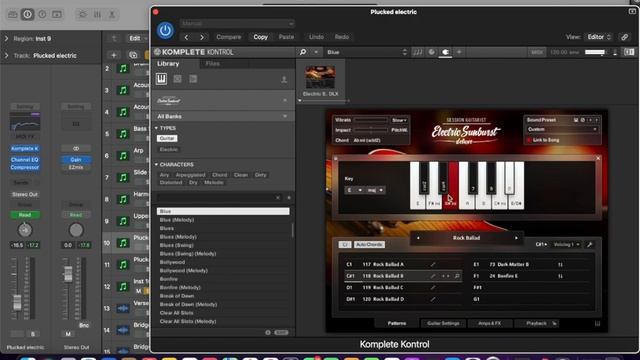Click the MIDI indicator button

pos(537,52)
